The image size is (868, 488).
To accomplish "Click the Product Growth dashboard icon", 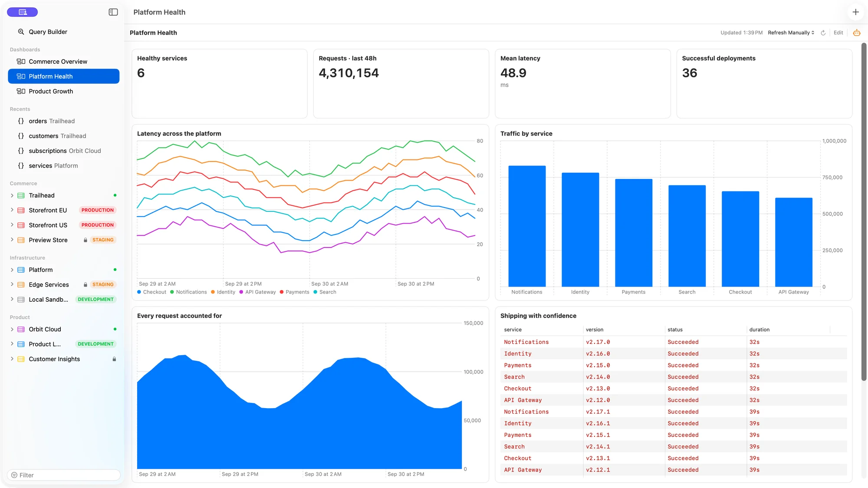I will point(21,91).
